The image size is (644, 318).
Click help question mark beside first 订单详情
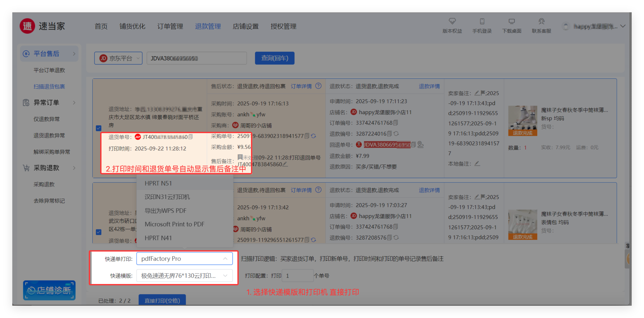318,86
